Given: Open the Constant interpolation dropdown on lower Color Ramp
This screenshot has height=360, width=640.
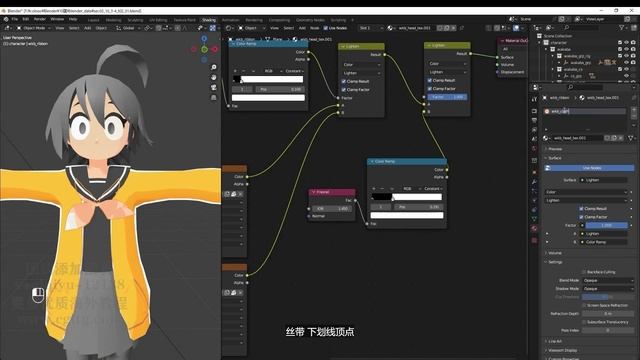Looking at the screenshot, I should (433, 189).
